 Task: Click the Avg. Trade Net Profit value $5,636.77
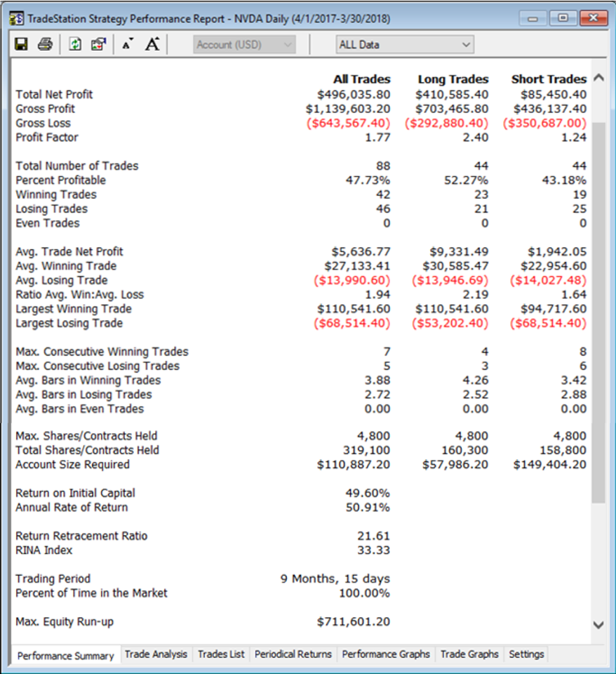pyautogui.click(x=361, y=252)
